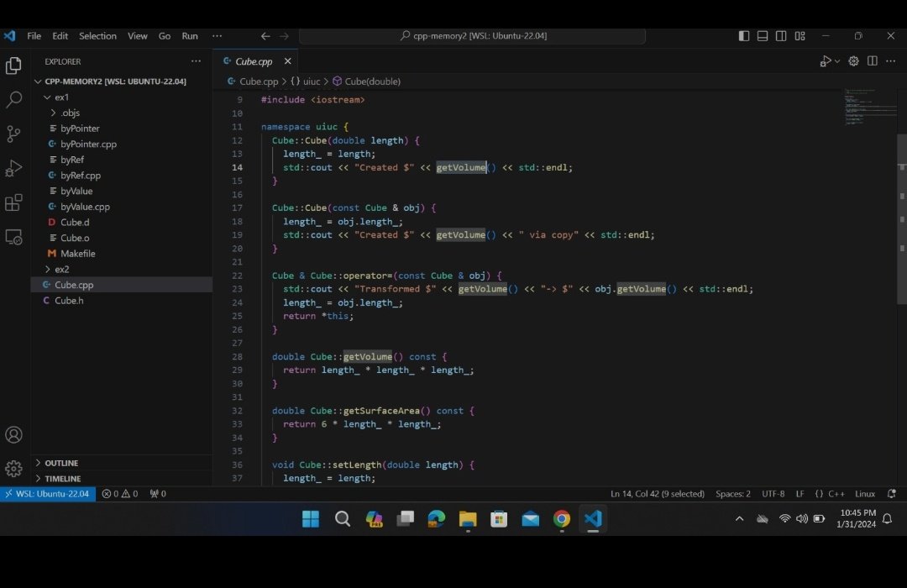Open byPointer.cpp file
Image resolution: width=907 pixels, height=588 pixels.
tap(122, 144)
